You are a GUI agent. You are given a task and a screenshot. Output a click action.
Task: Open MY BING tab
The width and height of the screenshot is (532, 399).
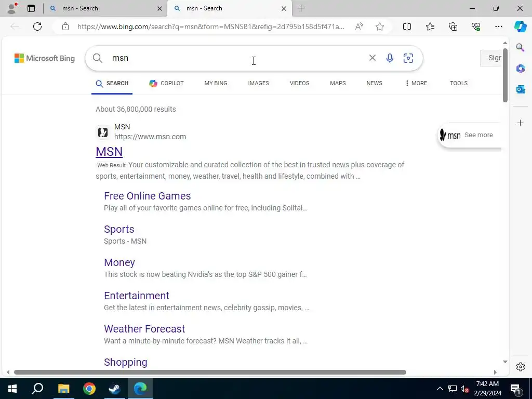pos(216,84)
